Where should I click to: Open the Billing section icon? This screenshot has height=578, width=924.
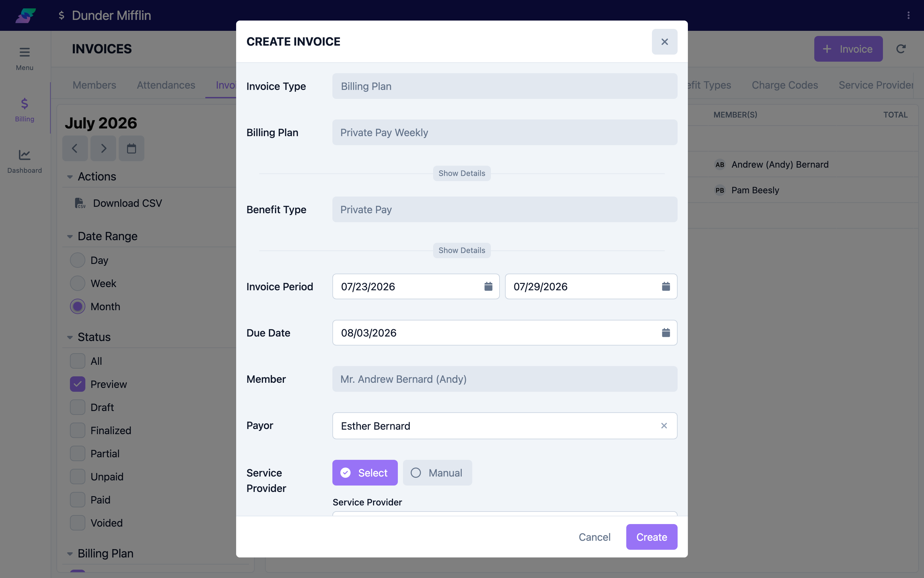coord(24,104)
